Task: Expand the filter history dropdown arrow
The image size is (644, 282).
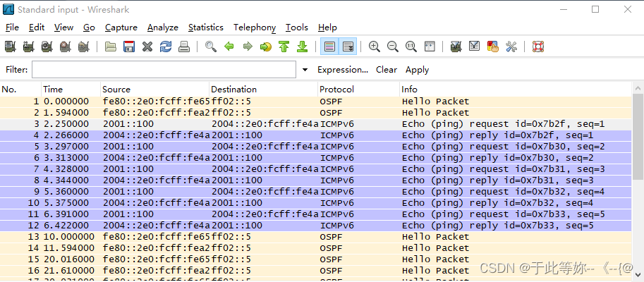Action: tap(305, 70)
